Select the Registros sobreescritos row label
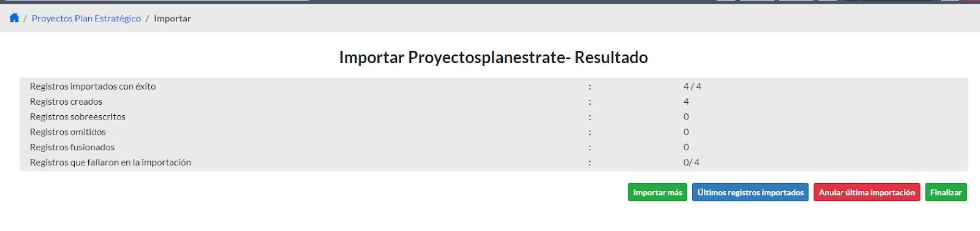The image size is (980, 231). [x=78, y=116]
